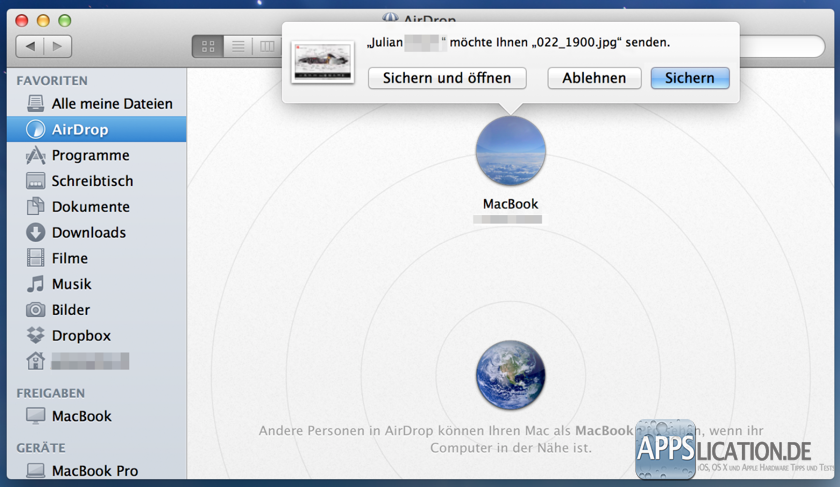Click the house home icon
This screenshot has height=487, width=840.
tap(35, 361)
